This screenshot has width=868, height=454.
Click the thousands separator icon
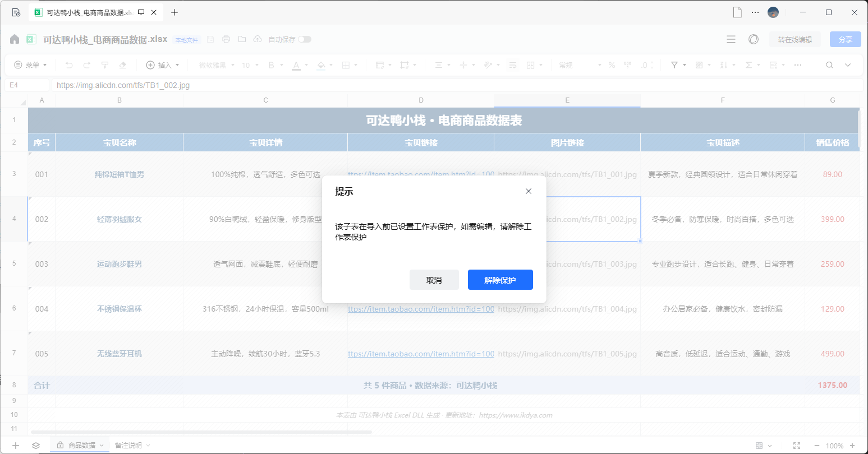628,65
